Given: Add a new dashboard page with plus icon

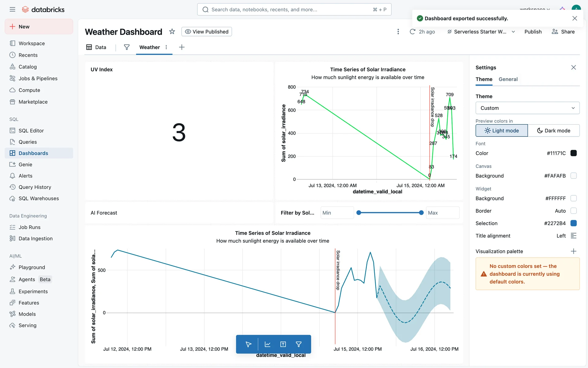Looking at the screenshot, I should click(182, 47).
